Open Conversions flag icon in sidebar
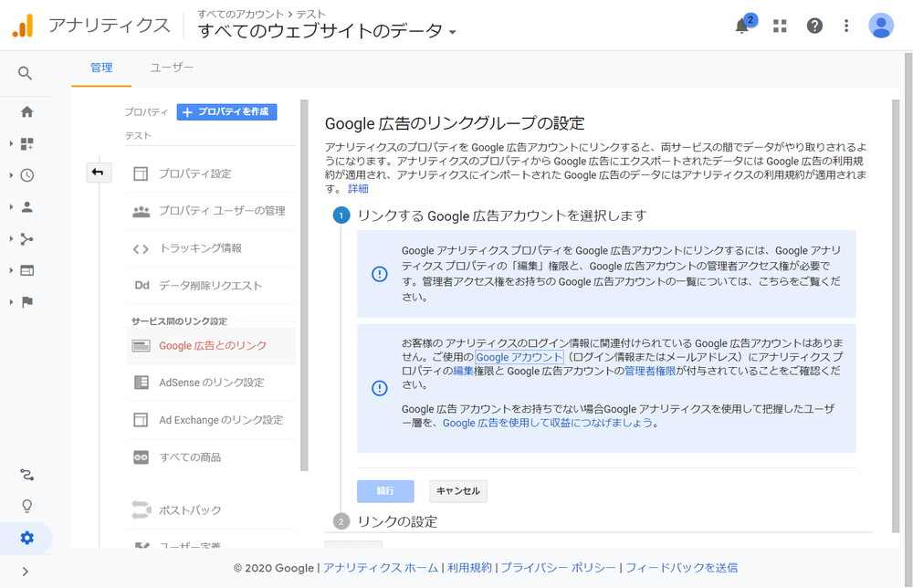The height and width of the screenshot is (588, 913). (26, 301)
